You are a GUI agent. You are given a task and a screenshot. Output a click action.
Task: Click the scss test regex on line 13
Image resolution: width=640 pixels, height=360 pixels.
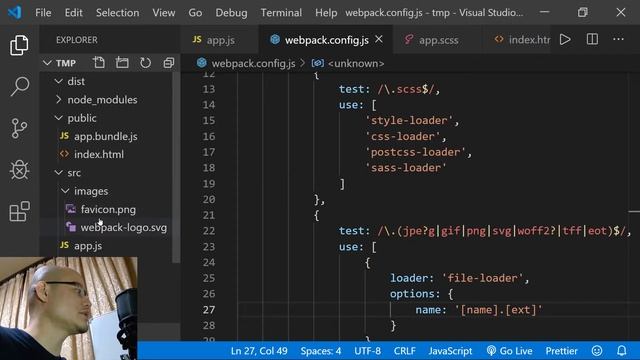tap(406, 89)
